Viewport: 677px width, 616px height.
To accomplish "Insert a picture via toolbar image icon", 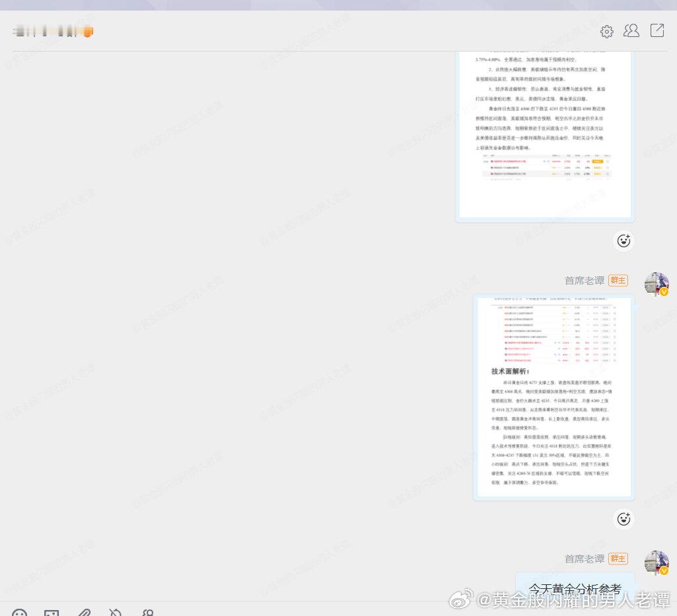I will (x=52, y=612).
